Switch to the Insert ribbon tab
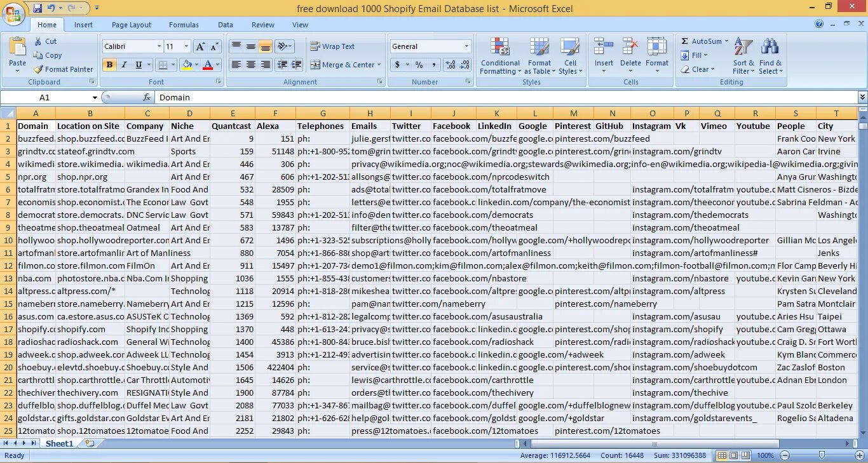The height and width of the screenshot is (463, 868). 83,25
